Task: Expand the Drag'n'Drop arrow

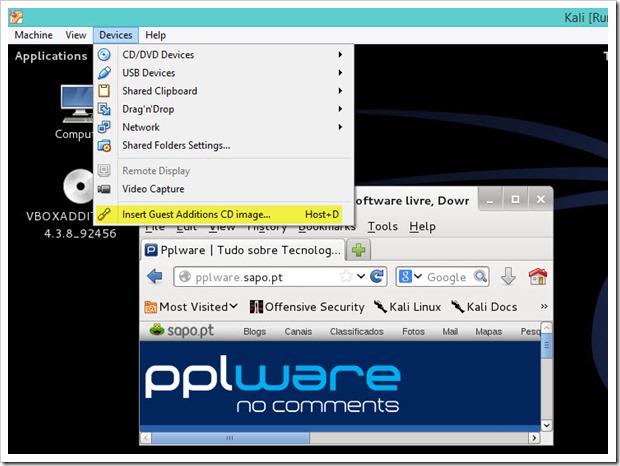Action: pos(340,109)
